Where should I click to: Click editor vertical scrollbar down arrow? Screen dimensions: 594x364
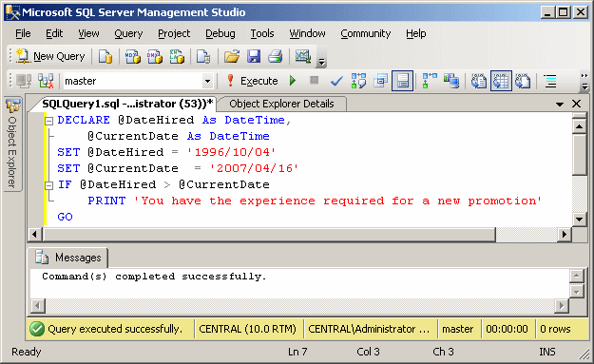(579, 219)
